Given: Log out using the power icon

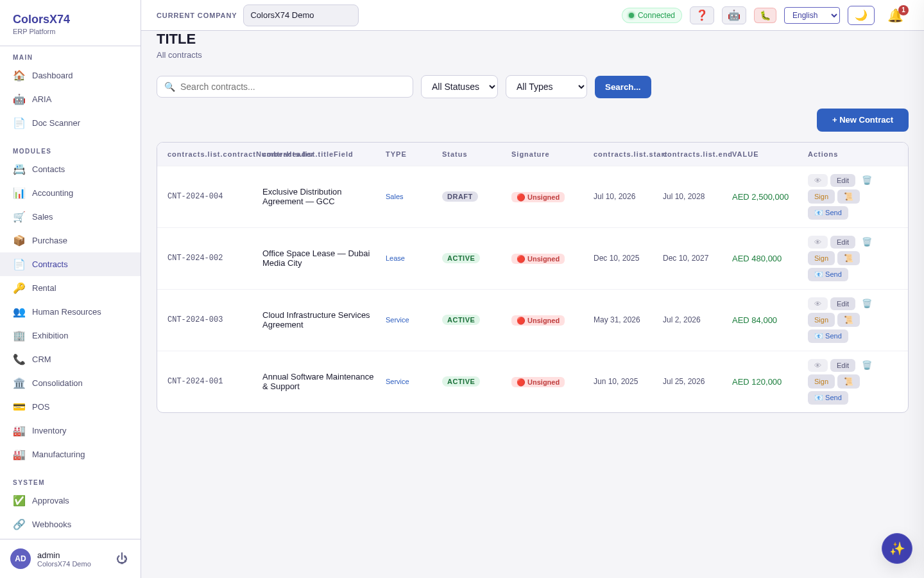Looking at the screenshot, I should 122,559.
